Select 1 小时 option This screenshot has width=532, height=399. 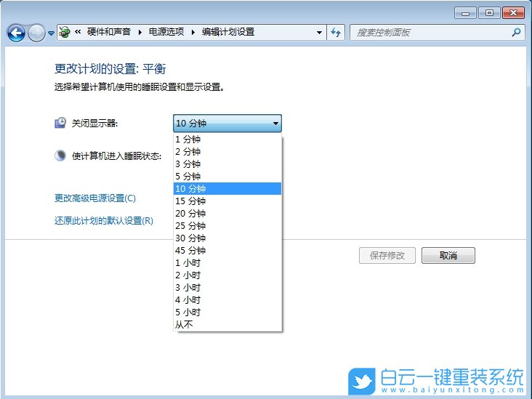tap(227, 263)
